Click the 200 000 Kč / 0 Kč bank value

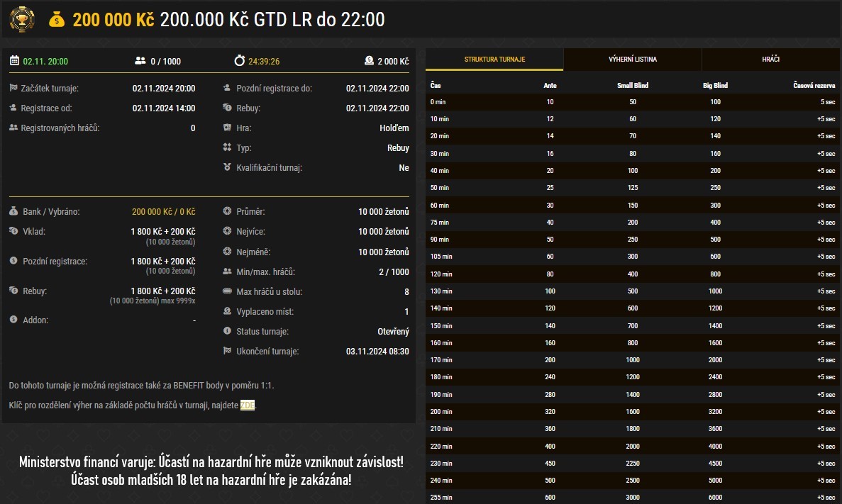164,211
